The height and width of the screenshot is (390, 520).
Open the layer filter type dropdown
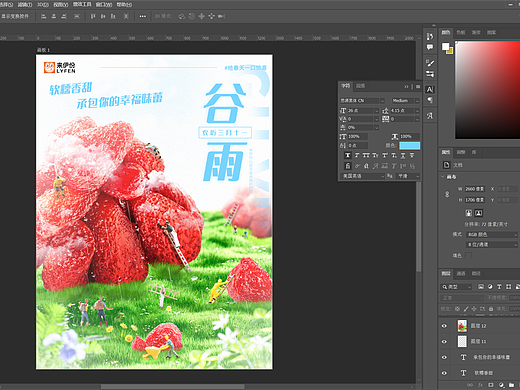[457, 287]
